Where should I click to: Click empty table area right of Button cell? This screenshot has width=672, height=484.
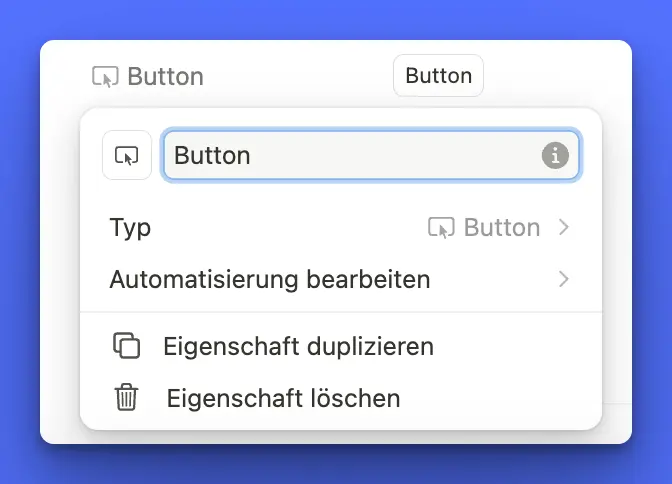coord(560,76)
